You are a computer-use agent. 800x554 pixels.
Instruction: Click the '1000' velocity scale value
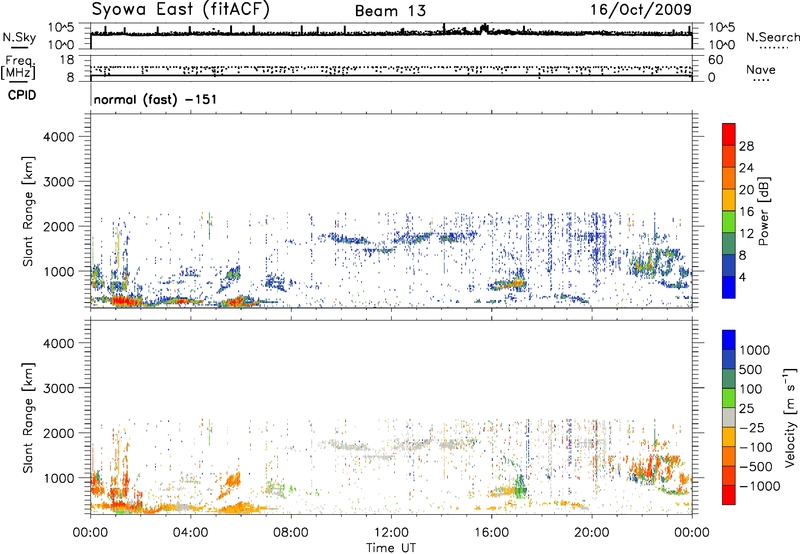754,350
